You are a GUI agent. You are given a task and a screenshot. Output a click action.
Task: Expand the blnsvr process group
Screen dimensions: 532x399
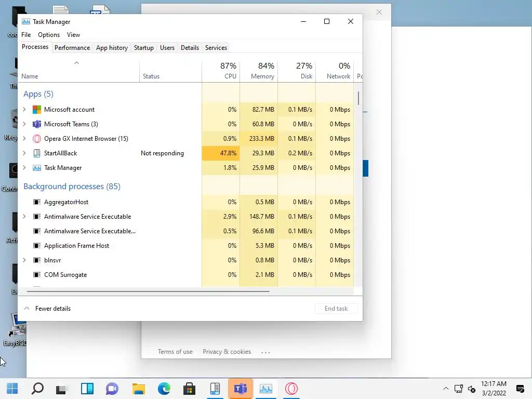coord(24,260)
